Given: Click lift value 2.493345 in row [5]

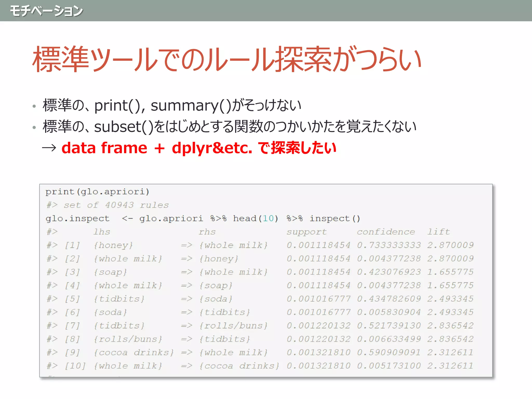Looking at the screenshot, I should 450,299.
